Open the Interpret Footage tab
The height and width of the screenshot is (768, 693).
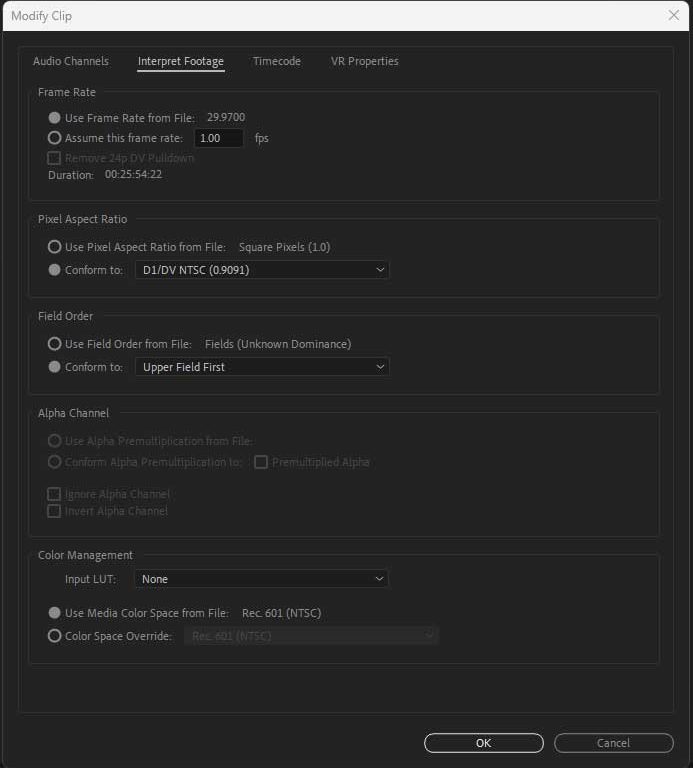click(181, 62)
